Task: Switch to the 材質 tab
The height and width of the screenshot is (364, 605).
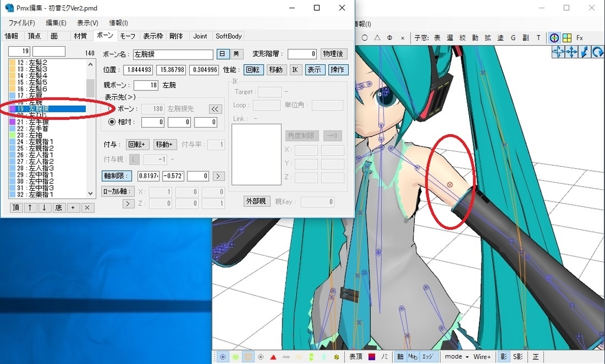Action: [80, 36]
